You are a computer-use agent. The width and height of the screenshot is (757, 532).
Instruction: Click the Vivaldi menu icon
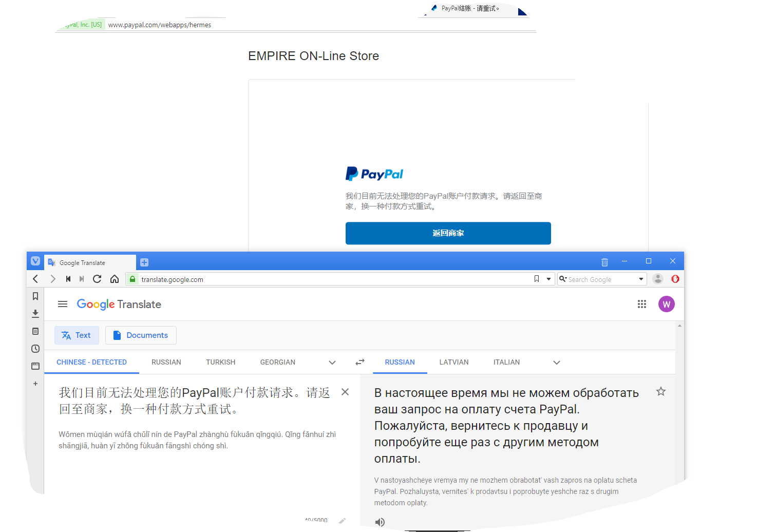coord(35,261)
